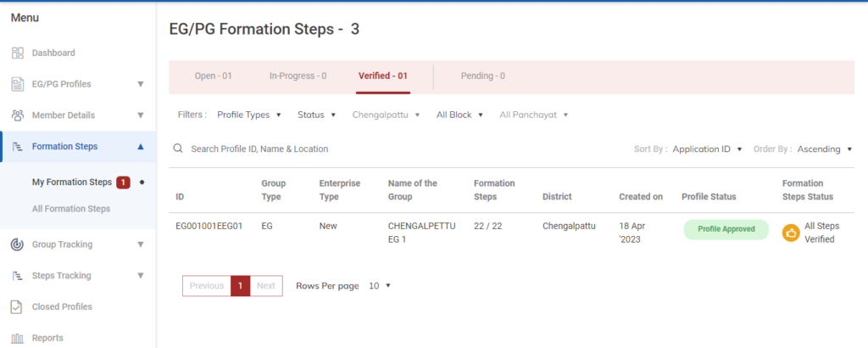The height and width of the screenshot is (348, 868).
Task: Open the Profile Types filter dropdown
Action: coord(248,115)
